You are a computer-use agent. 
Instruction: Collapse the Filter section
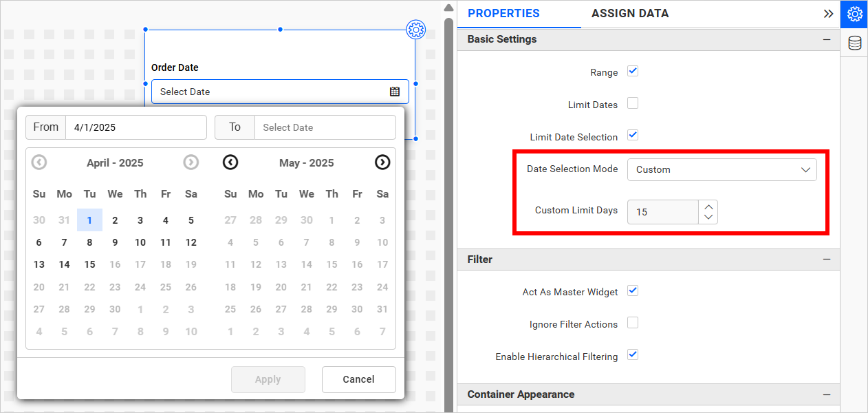pos(826,260)
